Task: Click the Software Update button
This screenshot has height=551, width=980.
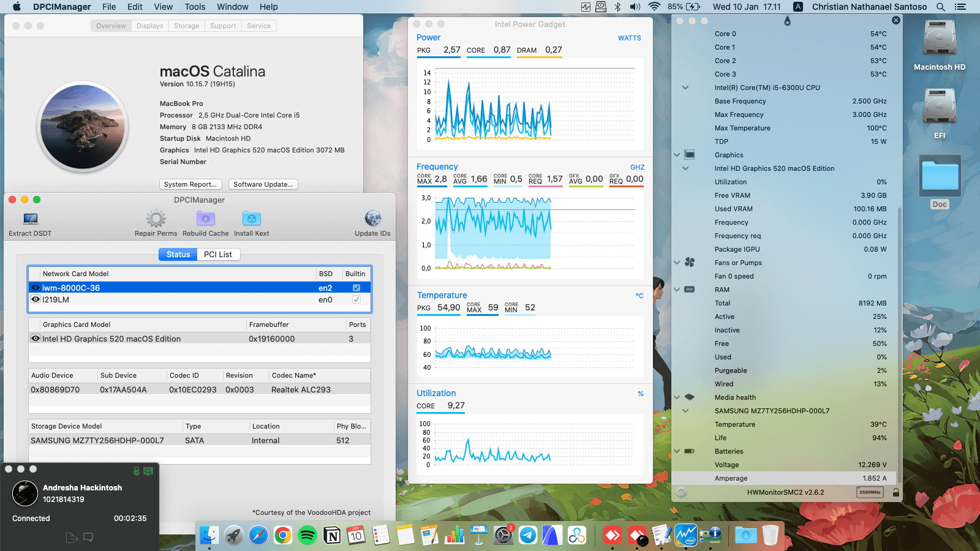Action: tap(263, 184)
